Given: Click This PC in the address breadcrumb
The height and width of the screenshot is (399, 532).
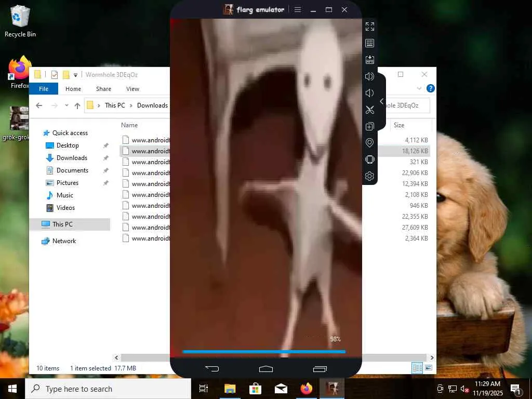Looking at the screenshot, I should click(x=115, y=105).
